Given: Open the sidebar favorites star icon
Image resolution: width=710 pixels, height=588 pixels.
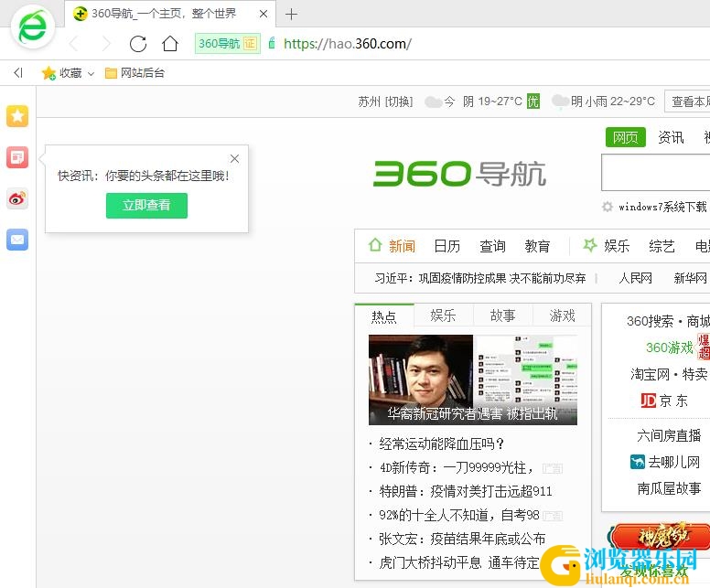Looking at the screenshot, I should coord(17,116).
